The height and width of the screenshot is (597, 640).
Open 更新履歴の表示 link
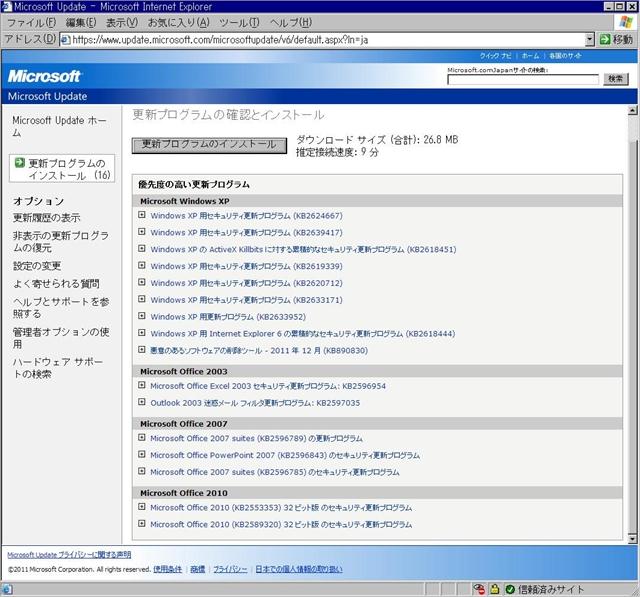tap(47, 217)
